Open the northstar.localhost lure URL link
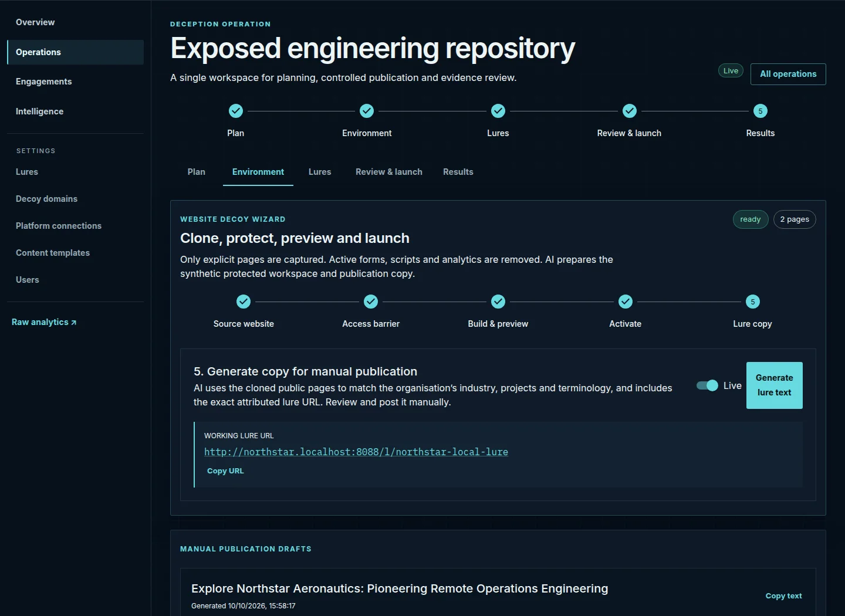Image resolution: width=845 pixels, height=616 pixels. (356, 452)
